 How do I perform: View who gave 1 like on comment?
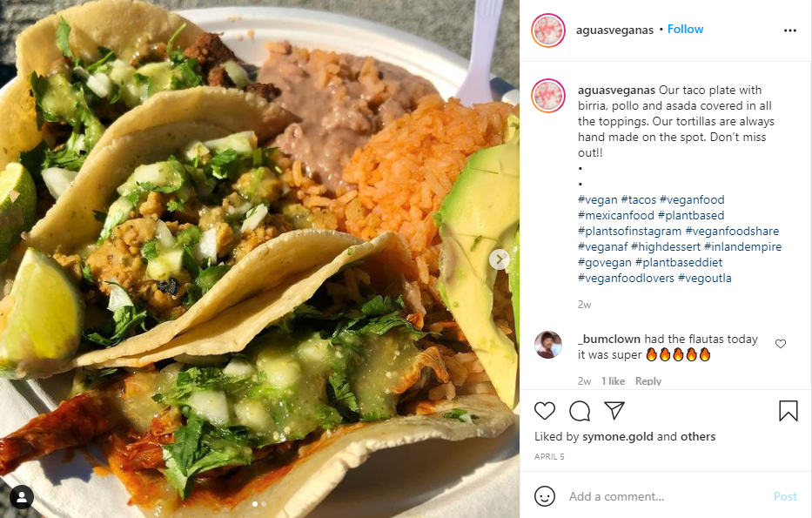613,380
